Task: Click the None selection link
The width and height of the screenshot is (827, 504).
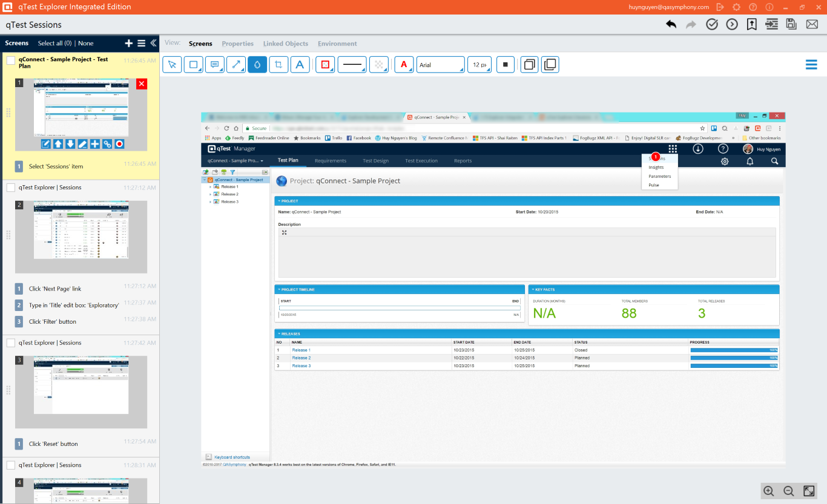Action: (x=86, y=44)
